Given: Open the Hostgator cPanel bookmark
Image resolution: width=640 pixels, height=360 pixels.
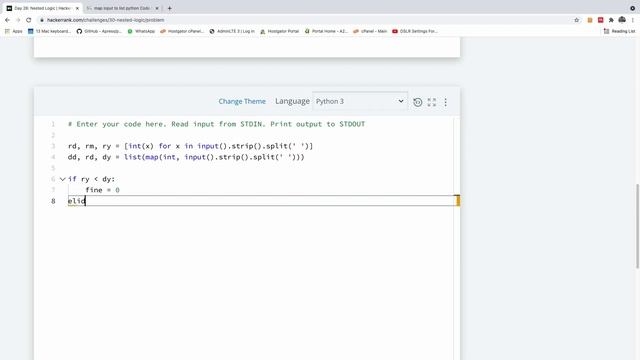Looking at the screenshot, I should coord(182,31).
